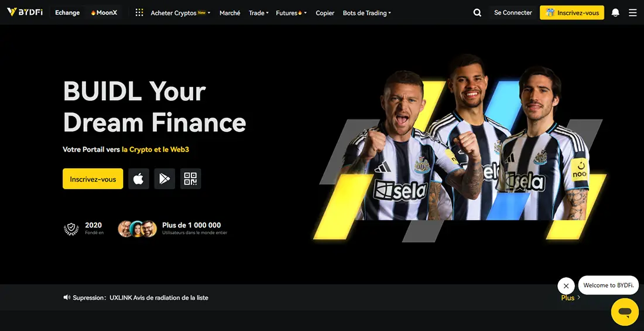Click the Se Connecter button
644x331 pixels.
513,13
